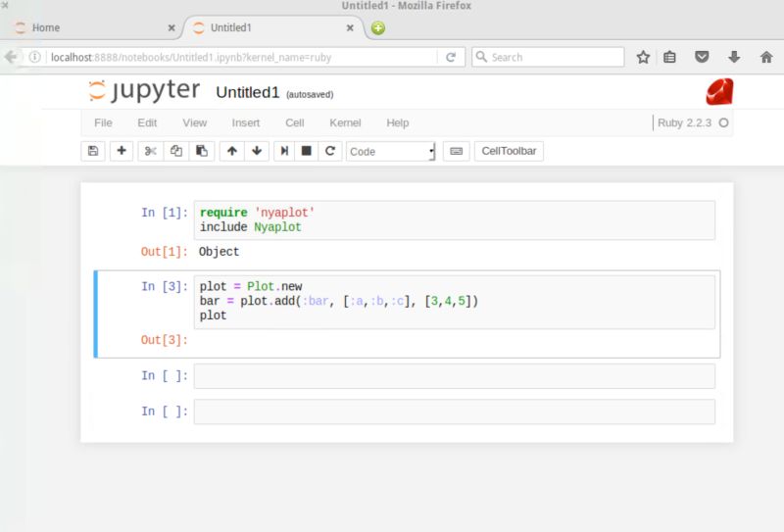This screenshot has width=784, height=532.
Task: Click the Out[1] Object output text
Action: pyautogui.click(x=219, y=252)
